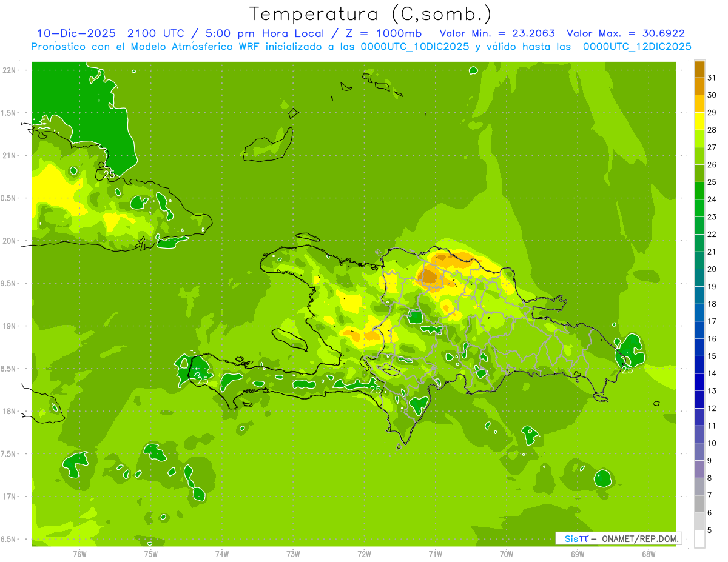Select end time '0000UTC_12DIC2025'

tap(637, 47)
